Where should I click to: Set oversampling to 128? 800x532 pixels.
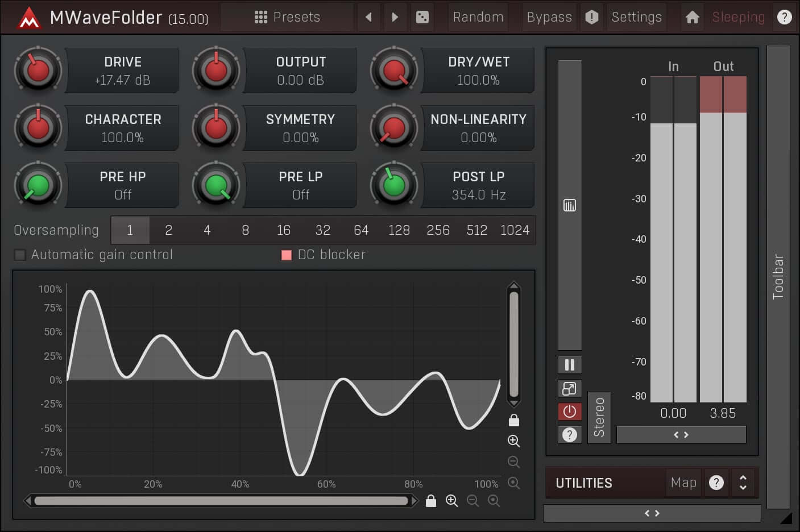pyautogui.click(x=399, y=230)
